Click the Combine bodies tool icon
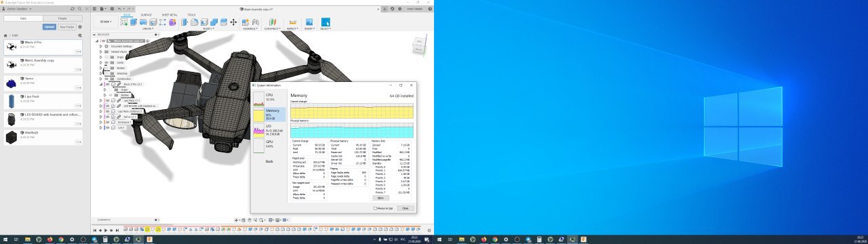 point(214,22)
